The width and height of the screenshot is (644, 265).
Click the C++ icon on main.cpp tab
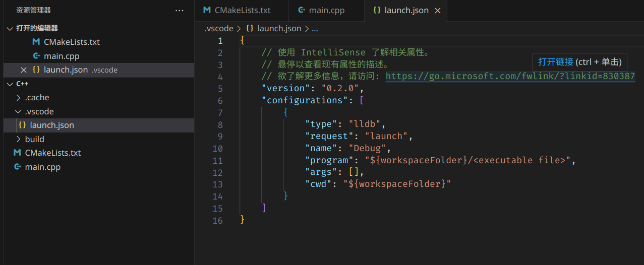[x=302, y=10]
